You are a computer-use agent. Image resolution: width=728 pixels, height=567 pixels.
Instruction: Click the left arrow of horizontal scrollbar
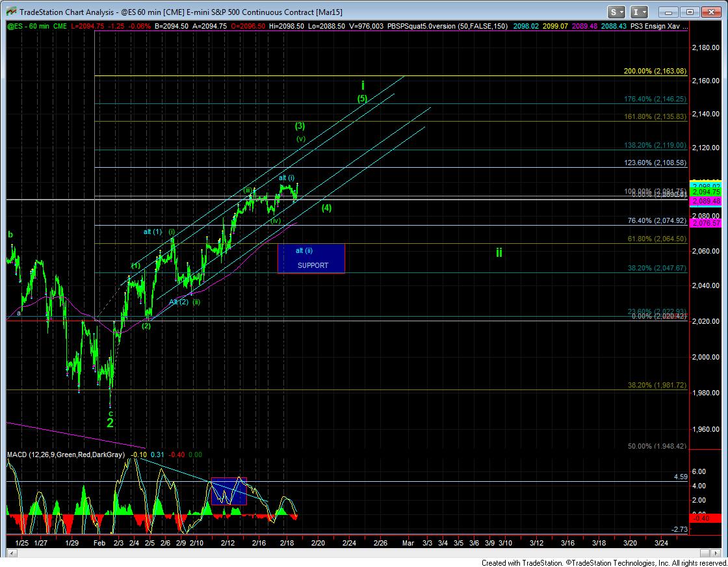click(x=12, y=553)
